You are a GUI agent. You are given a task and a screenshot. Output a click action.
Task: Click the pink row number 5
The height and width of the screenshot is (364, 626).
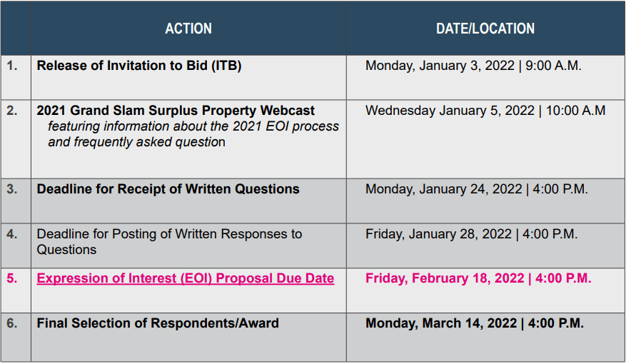point(12,278)
